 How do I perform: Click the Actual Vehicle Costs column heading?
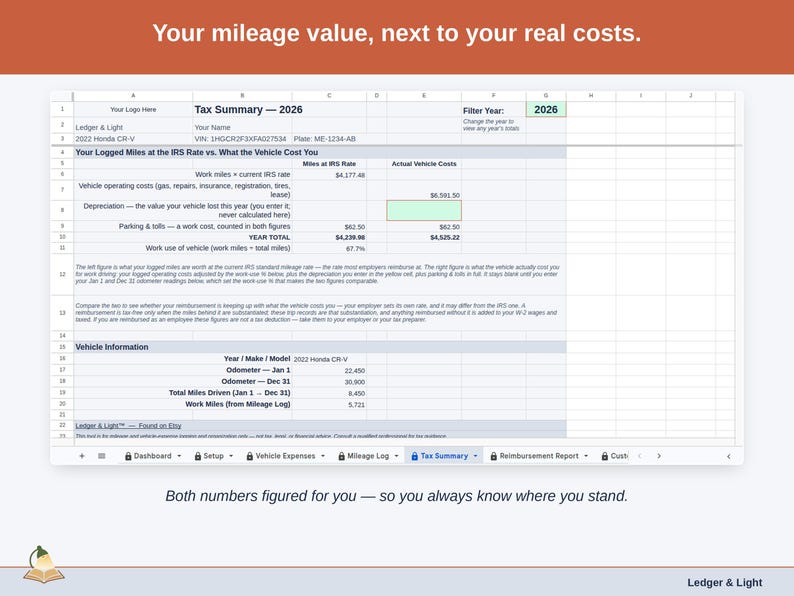point(424,164)
